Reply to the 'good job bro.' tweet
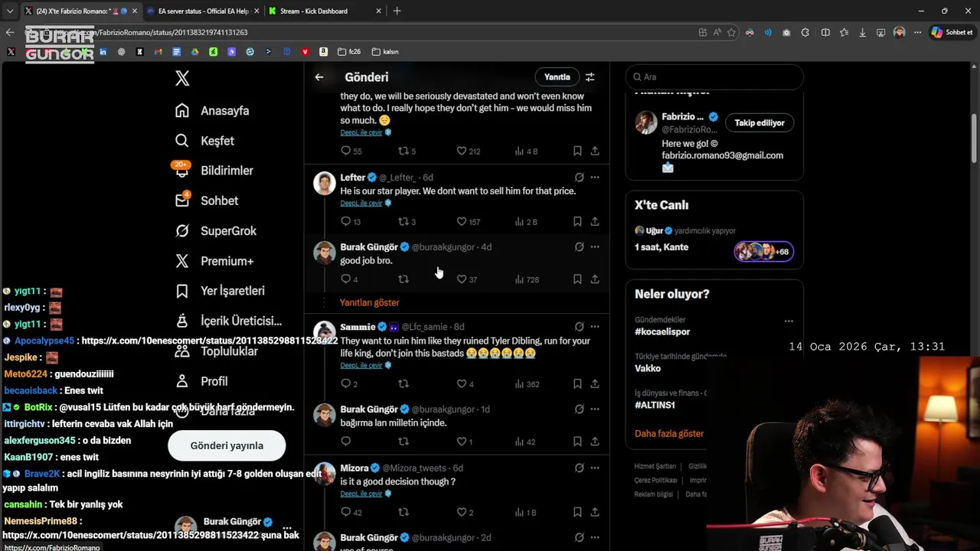 coord(349,279)
